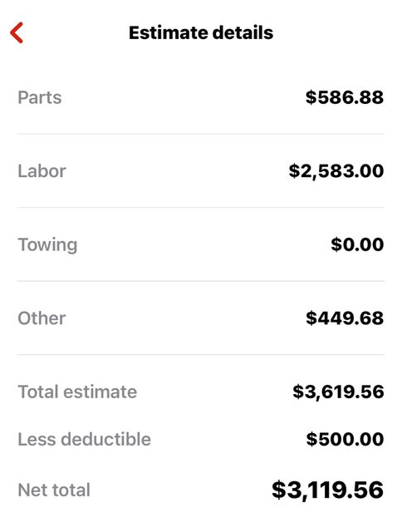Select the $3,119.56 net total value
Screen dimensions: 402x532
click(327, 490)
